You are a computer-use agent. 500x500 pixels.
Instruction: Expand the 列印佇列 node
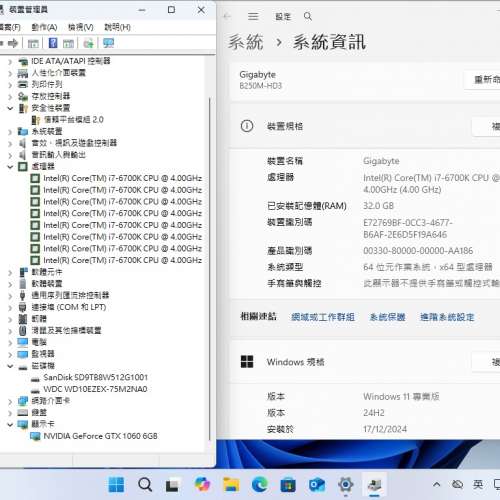pos(10,85)
